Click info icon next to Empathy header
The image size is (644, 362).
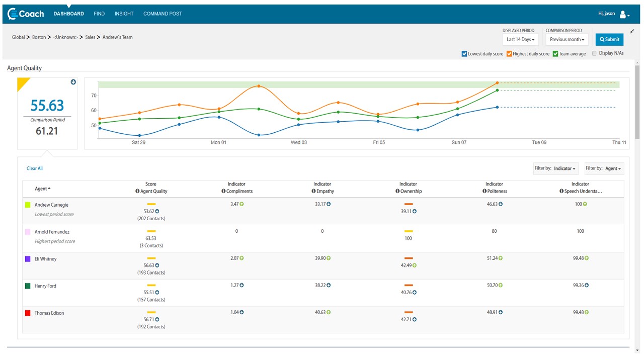click(313, 192)
